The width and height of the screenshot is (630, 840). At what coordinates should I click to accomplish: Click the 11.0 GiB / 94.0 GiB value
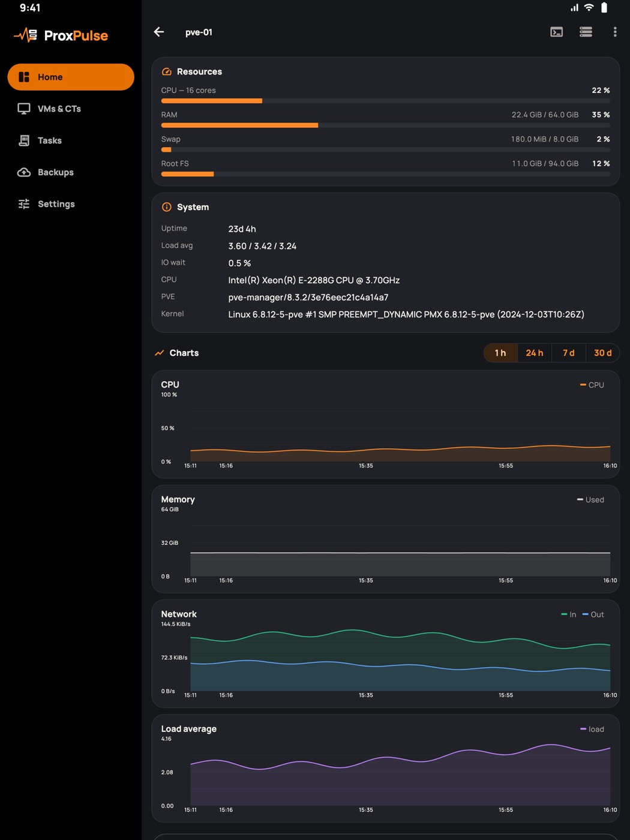pos(545,164)
